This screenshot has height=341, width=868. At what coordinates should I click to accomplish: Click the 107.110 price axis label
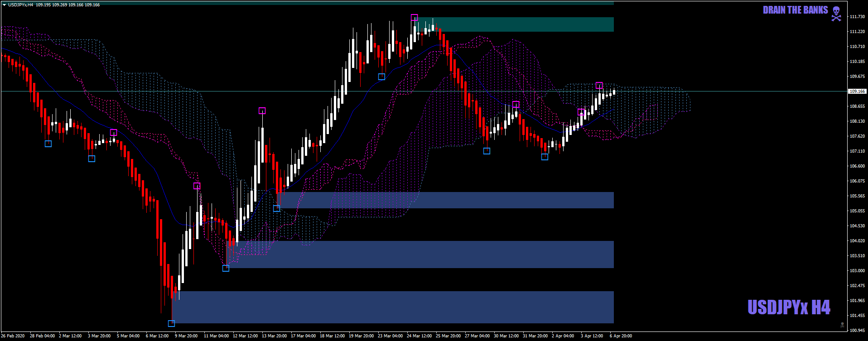(858, 151)
